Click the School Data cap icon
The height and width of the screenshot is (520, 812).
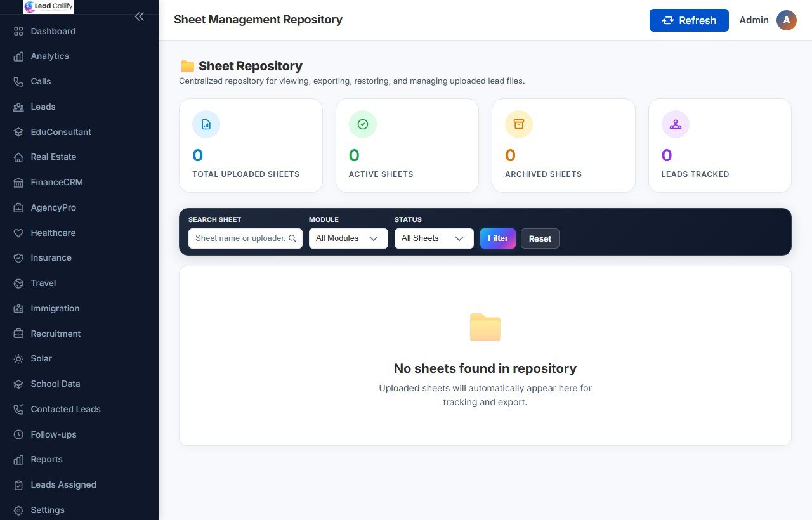[x=18, y=384]
